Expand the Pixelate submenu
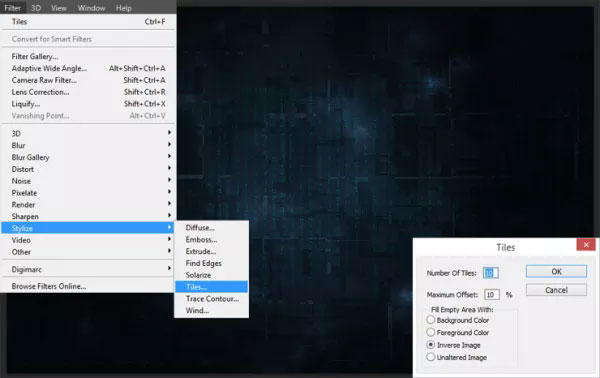 click(x=88, y=193)
